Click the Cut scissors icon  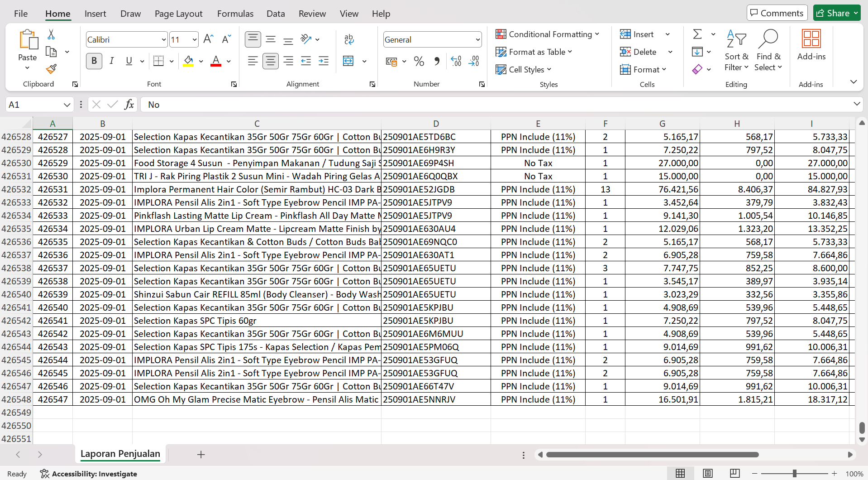pyautogui.click(x=51, y=34)
